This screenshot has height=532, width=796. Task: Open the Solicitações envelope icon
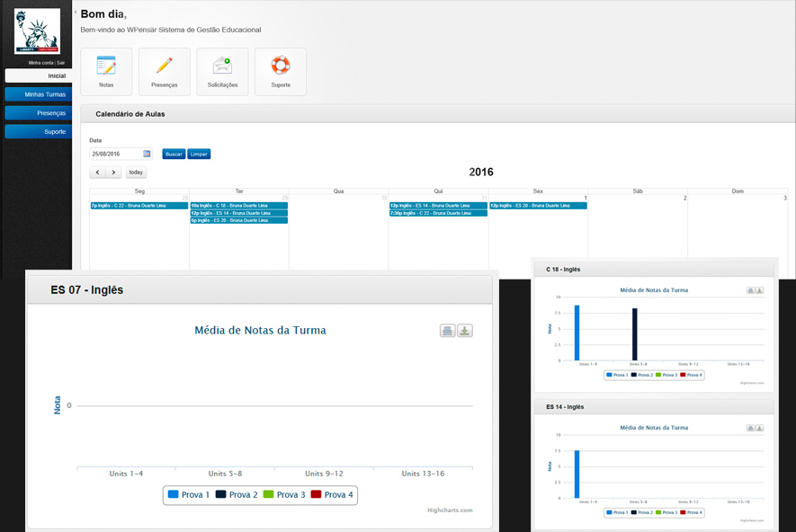point(222,71)
